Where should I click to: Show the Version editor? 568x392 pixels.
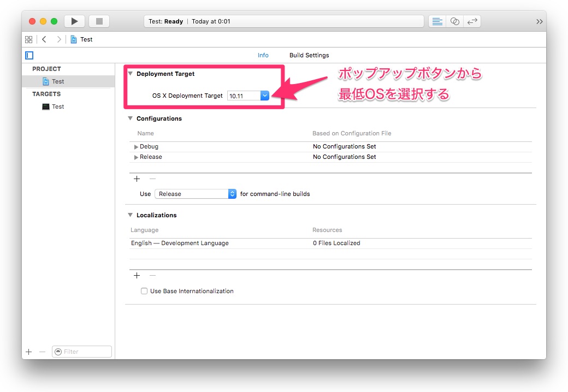click(x=472, y=21)
